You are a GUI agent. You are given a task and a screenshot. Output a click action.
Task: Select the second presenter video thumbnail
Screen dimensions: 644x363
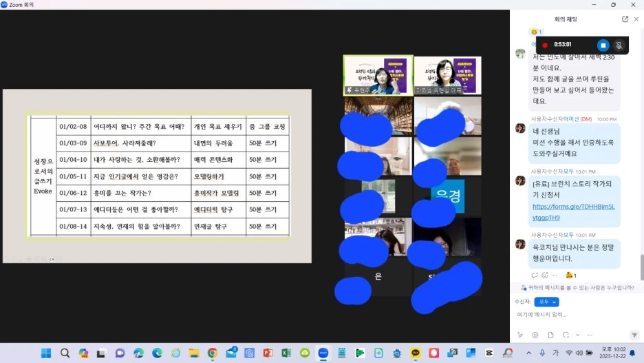[448, 75]
